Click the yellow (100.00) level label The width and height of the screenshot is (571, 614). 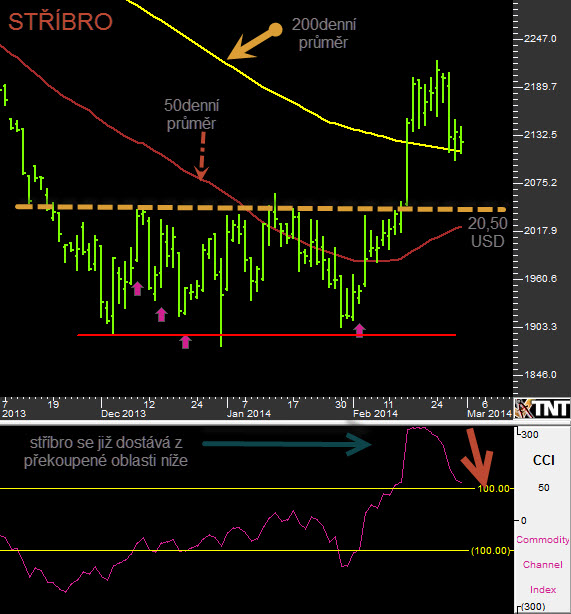[x=490, y=551]
